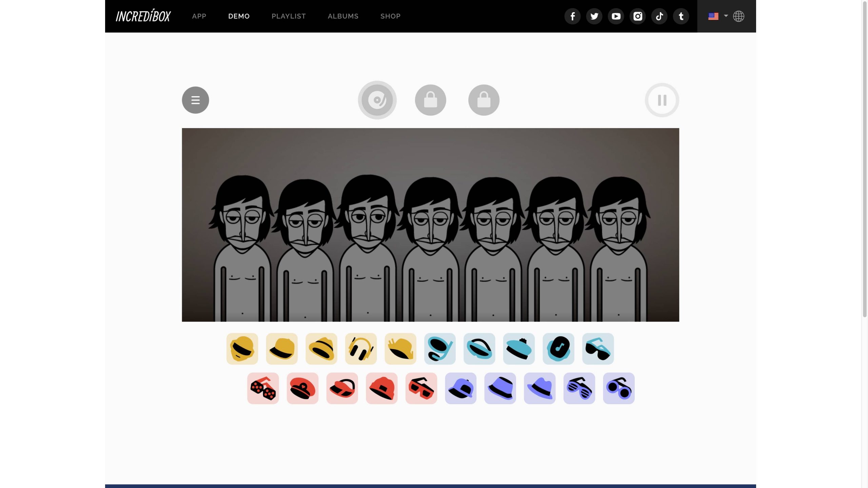Open the ALBUMS menu item

coord(343,16)
